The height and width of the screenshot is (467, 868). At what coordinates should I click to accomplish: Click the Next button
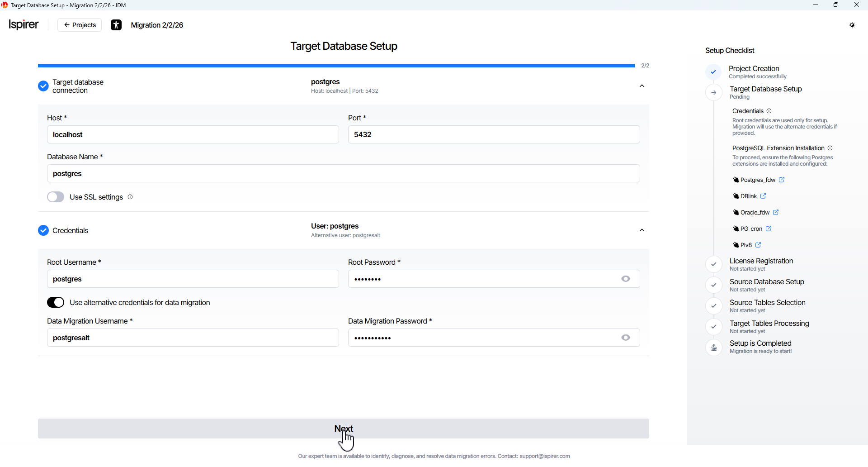343,428
